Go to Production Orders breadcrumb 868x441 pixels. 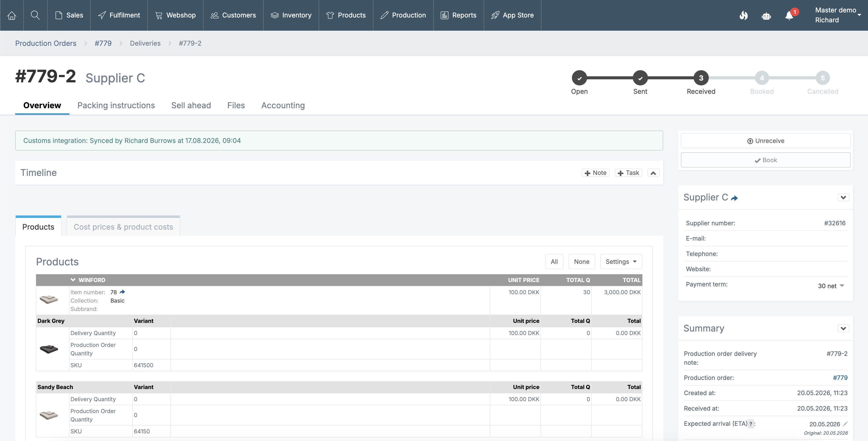pos(46,43)
